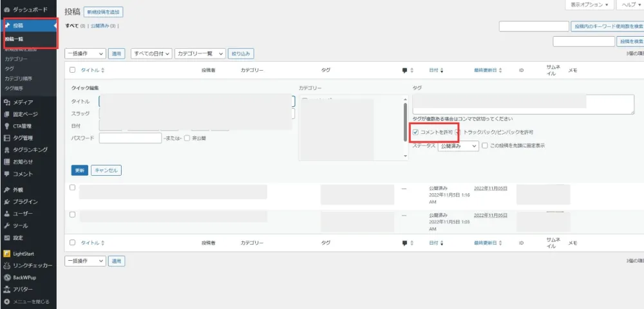Click the プラグイン plug icon
Viewport: 644px width, 309px height.
[6, 202]
